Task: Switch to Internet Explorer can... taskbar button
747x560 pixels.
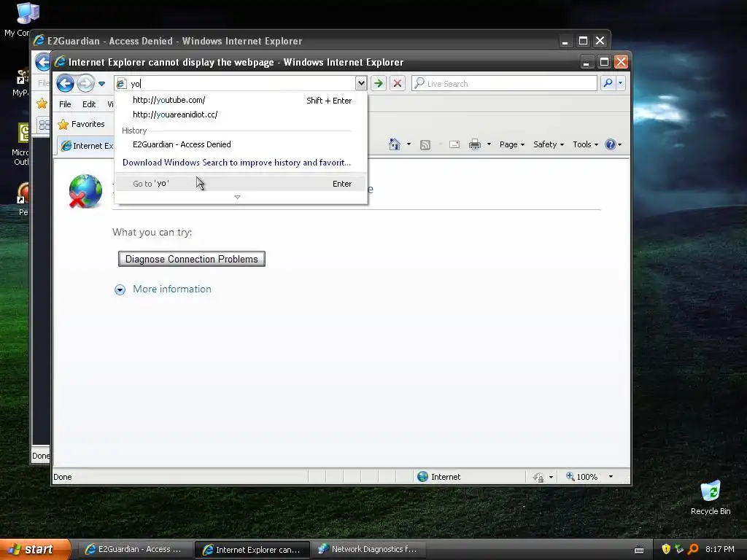Action: coord(252,550)
